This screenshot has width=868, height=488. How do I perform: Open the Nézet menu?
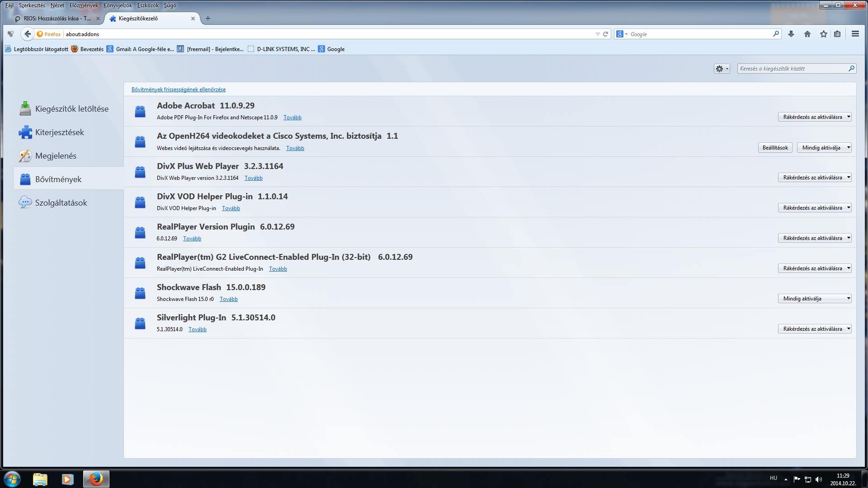pyautogui.click(x=57, y=5)
